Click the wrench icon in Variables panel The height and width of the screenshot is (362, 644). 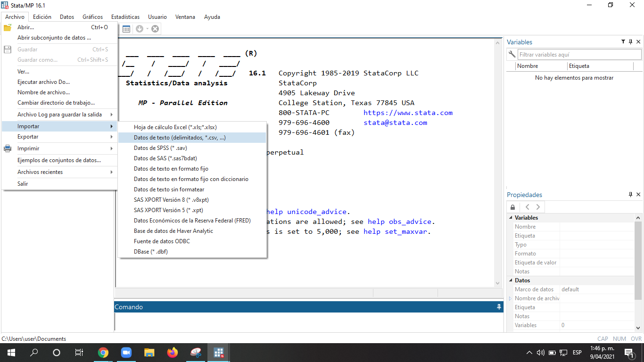tap(512, 55)
